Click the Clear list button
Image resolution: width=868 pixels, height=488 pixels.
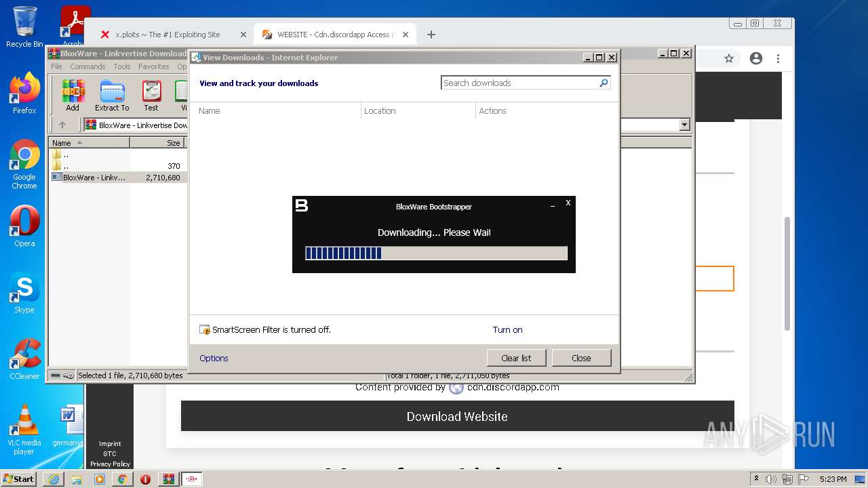coord(516,358)
